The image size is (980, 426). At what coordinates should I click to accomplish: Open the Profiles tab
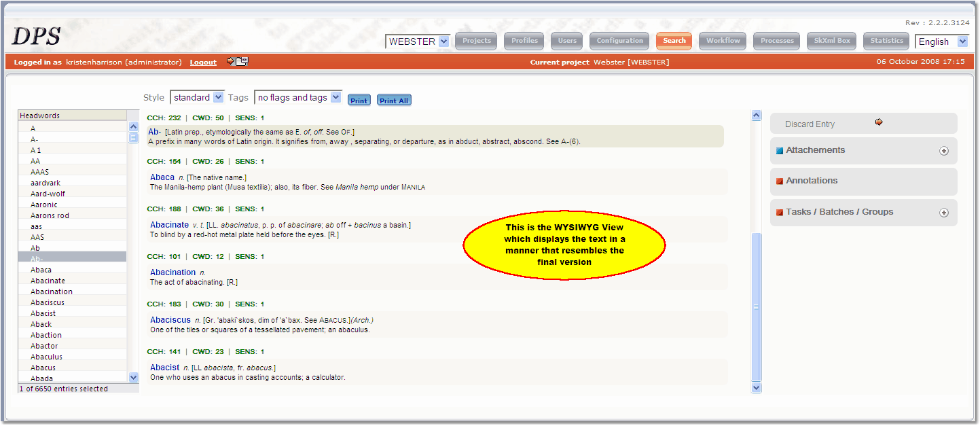click(524, 41)
